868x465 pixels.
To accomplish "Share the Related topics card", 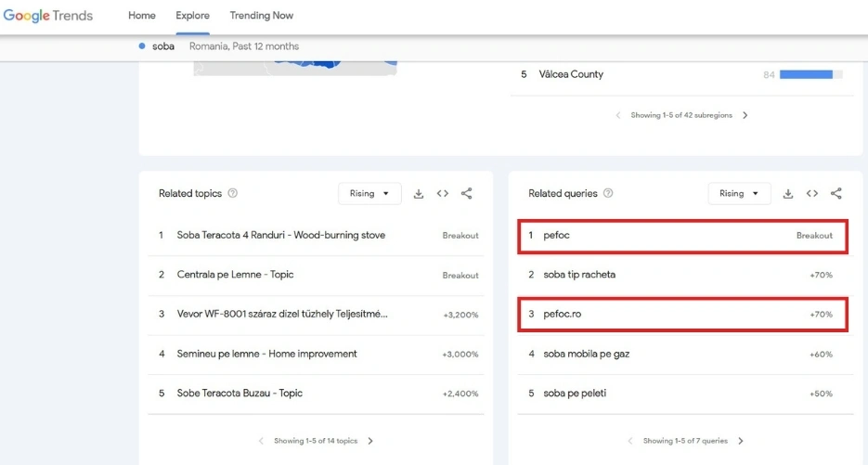I will tap(467, 194).
